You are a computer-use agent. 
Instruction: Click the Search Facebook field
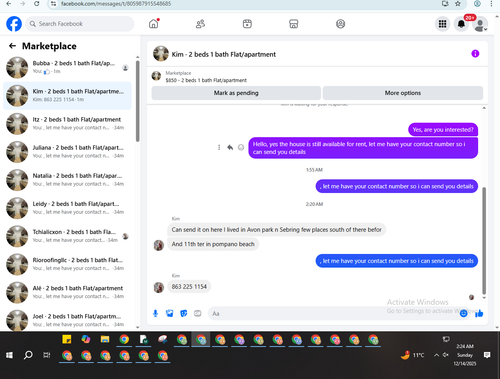(x=80, y=24)
